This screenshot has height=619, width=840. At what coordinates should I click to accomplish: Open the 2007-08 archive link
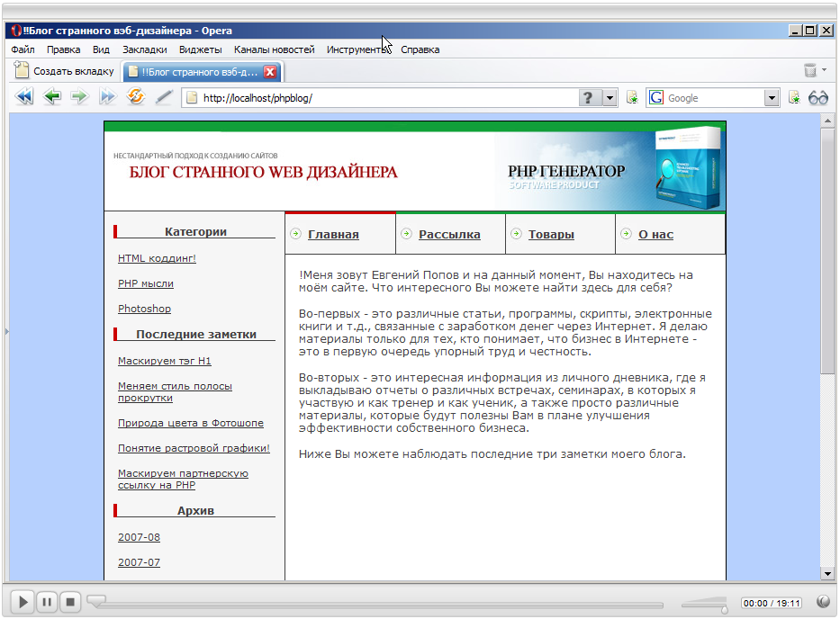coord(139,537)
